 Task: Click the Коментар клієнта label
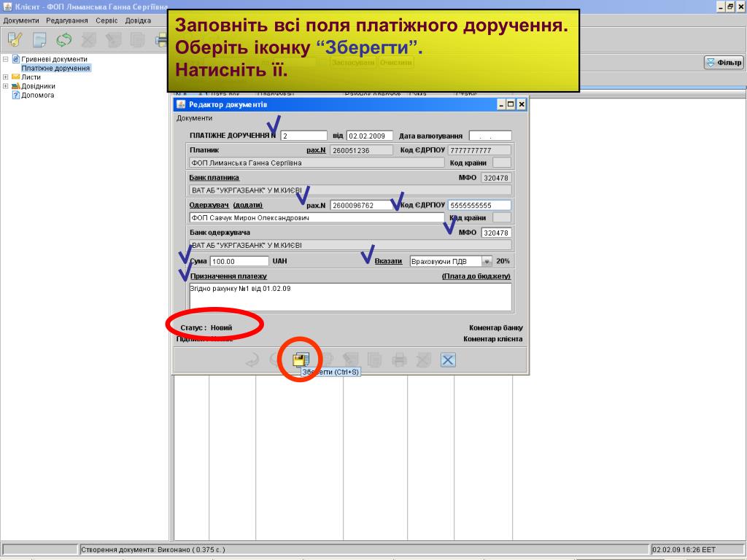point(492,339)
